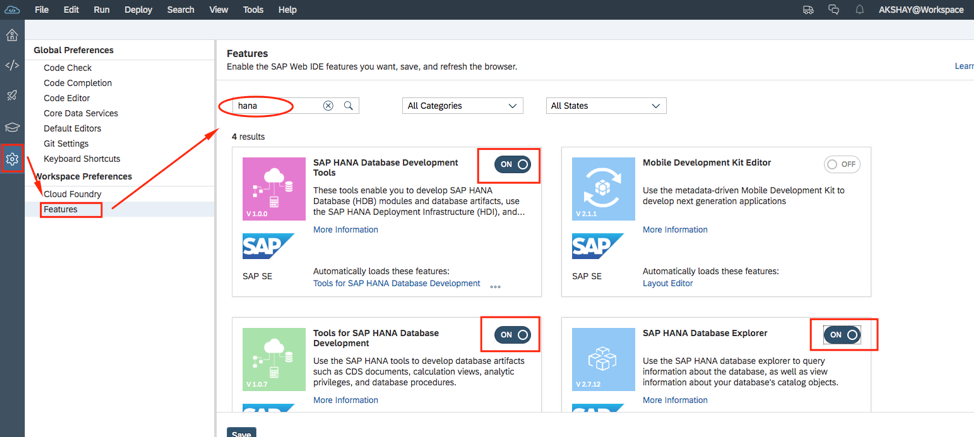
Task: Open the graduation cap learning icon
Action: pyautogui.click(x=12, y=127)
